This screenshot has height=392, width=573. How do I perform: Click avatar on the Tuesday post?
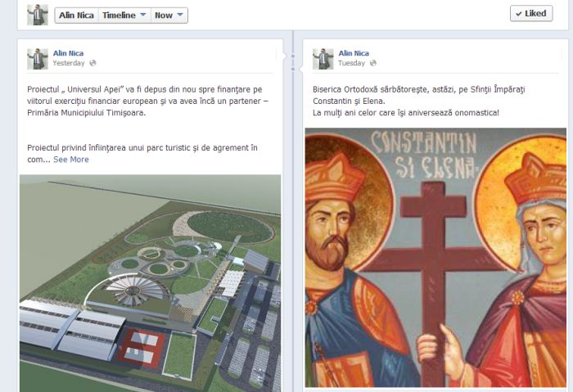323,59
